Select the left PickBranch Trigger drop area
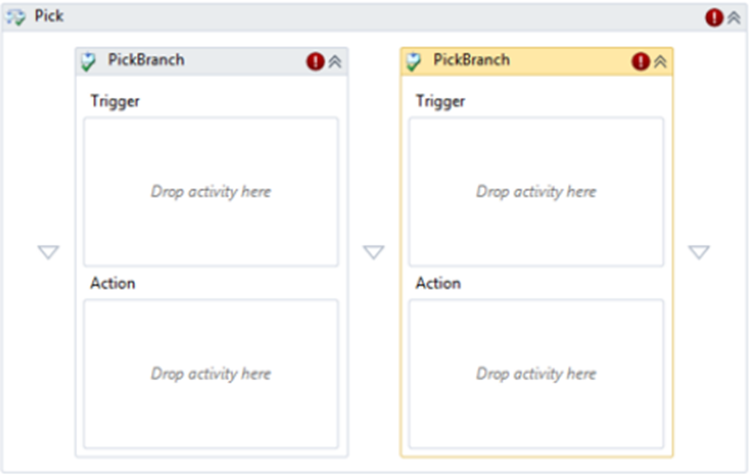The image size is (753, 475). point(211,192)
